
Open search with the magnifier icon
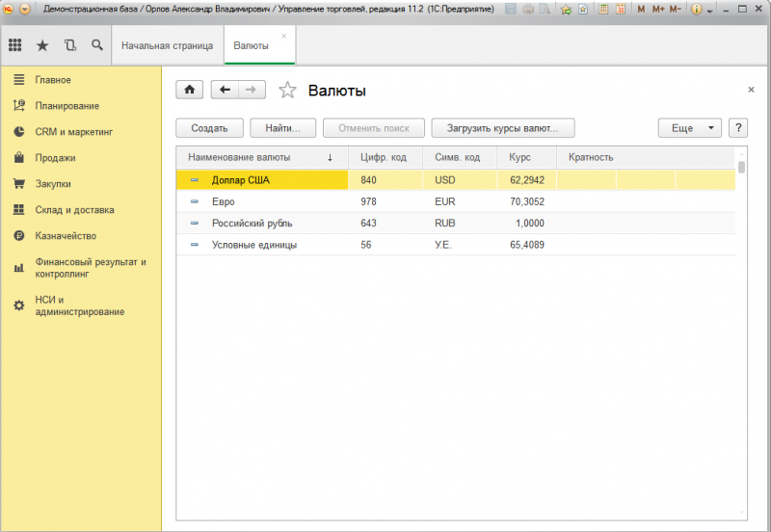click(97, 45)
